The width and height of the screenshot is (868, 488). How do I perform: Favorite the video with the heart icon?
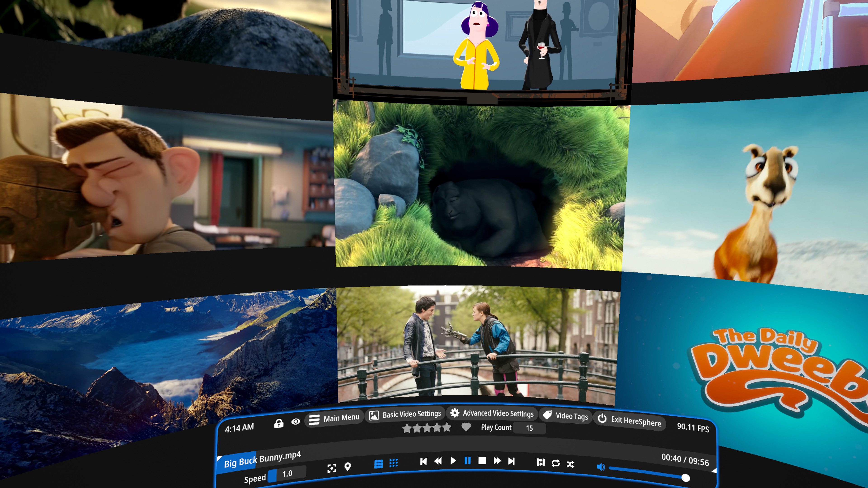coord(466,427)
